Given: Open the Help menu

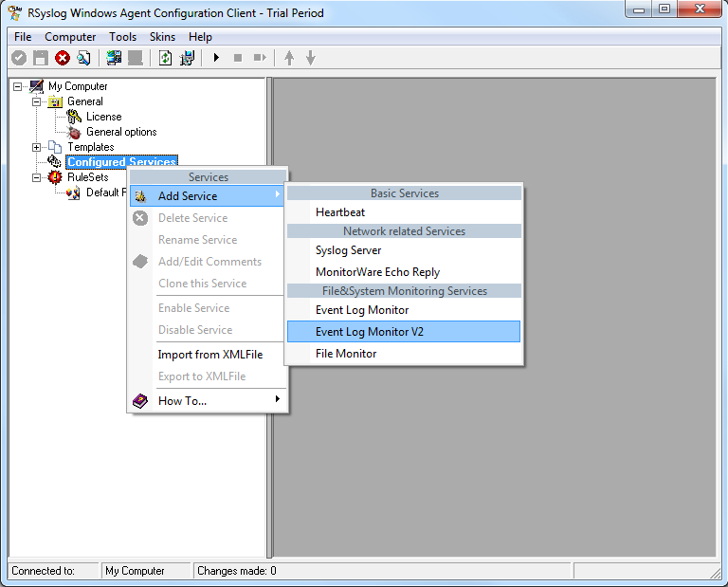Looking at the screenshot, I should pyautogui.click(x=200, y=37).
